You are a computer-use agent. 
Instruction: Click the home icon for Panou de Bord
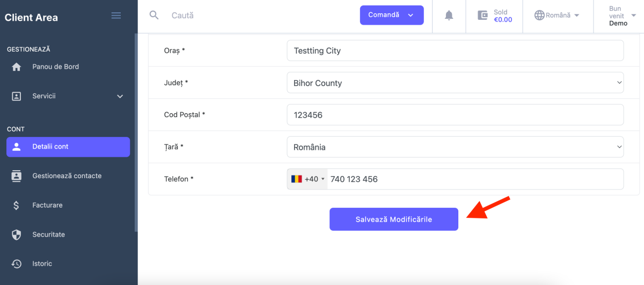tap(17, 67)
